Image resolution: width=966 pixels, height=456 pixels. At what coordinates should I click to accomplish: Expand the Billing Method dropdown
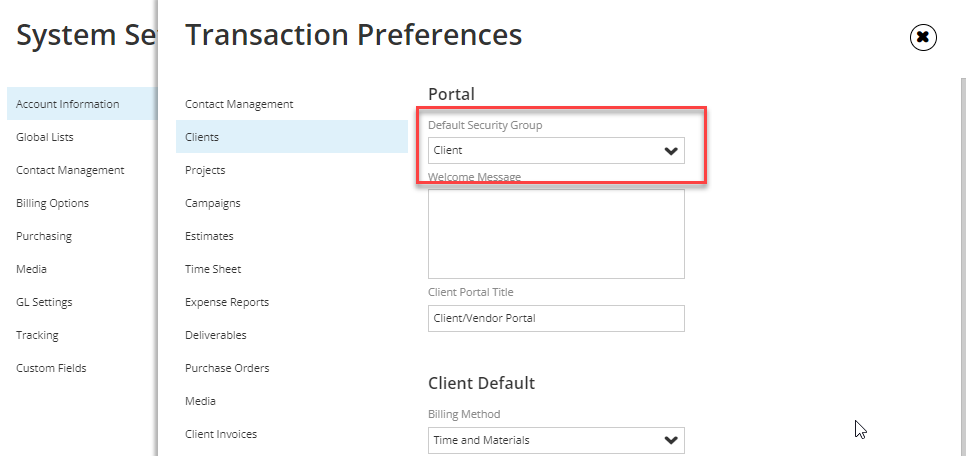coord(556,440)
